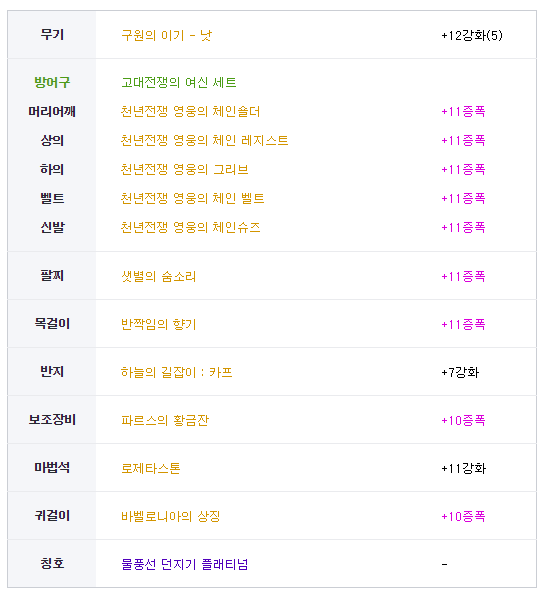Image resolution: width=542 pixels, height=598 pixels.
Task: Open magic stone item 로제타스톤
Action: tap(150, 468)
